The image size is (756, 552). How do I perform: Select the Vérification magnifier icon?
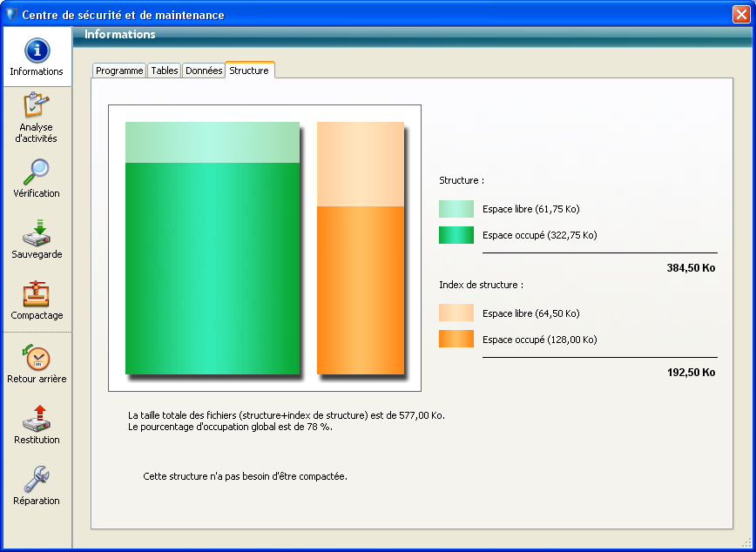[37, 172]
